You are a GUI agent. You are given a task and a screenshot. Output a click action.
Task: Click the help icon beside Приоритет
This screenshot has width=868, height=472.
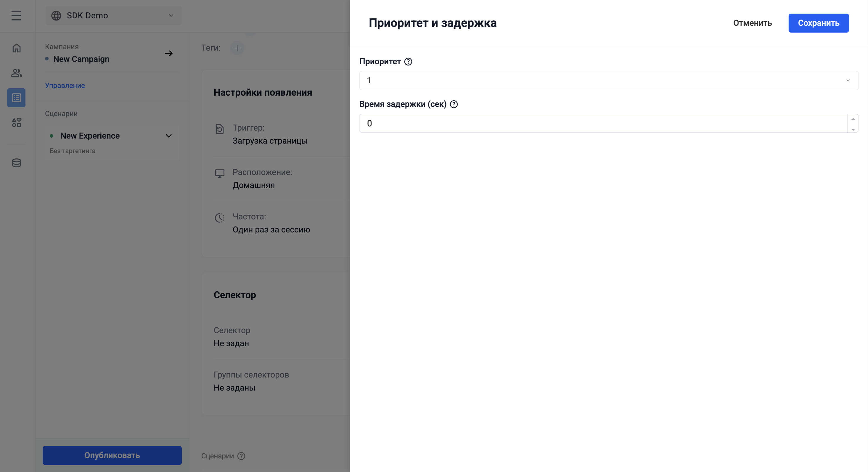408,62
